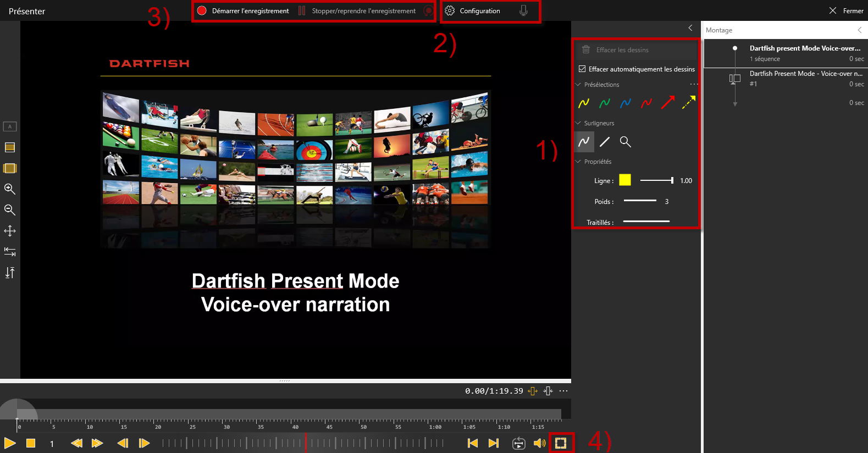The width and height of the screenshot is (868, 453).
Task: Click the playback speed value 1
Action: point(52,444)
